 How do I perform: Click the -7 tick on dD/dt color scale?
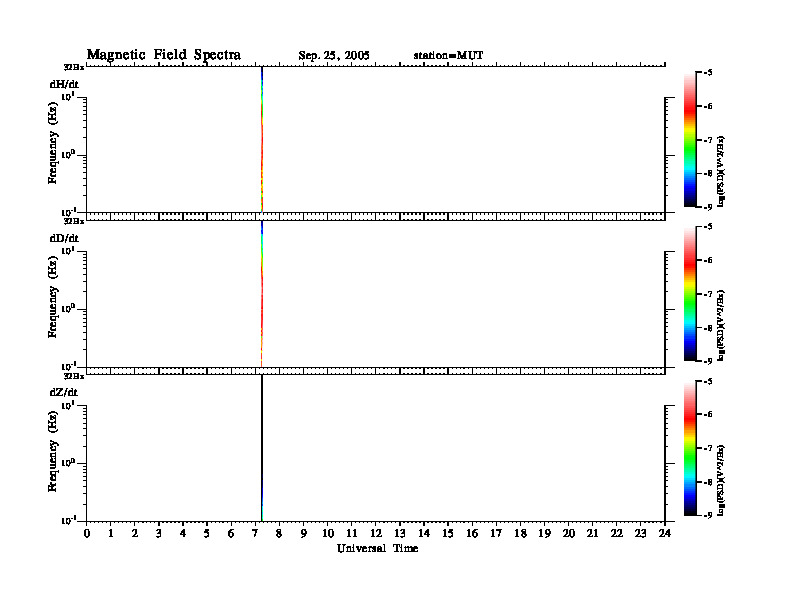708,294
